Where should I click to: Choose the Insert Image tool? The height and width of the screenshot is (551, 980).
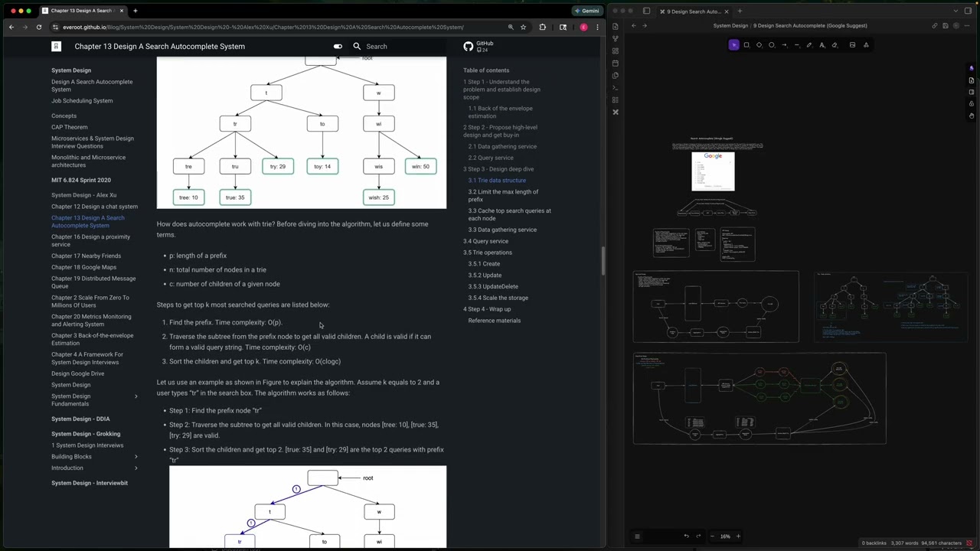(x=852, y=45)
